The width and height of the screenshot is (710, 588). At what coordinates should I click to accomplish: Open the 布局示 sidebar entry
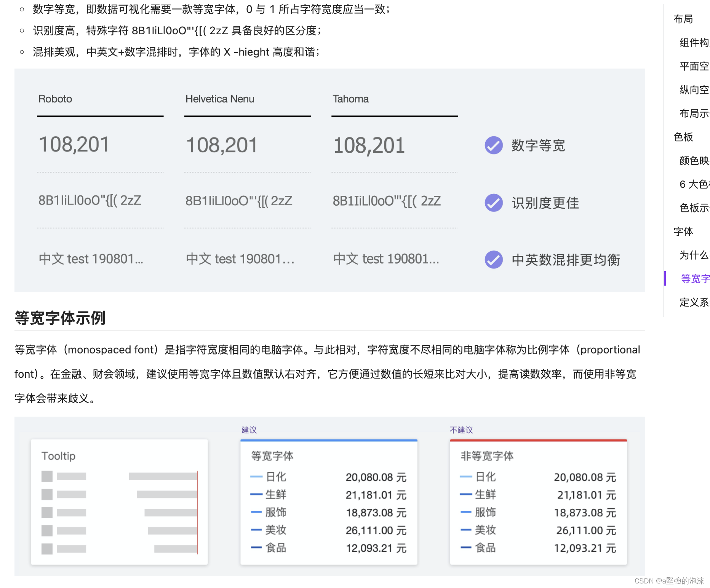click(x=694, y=113)
